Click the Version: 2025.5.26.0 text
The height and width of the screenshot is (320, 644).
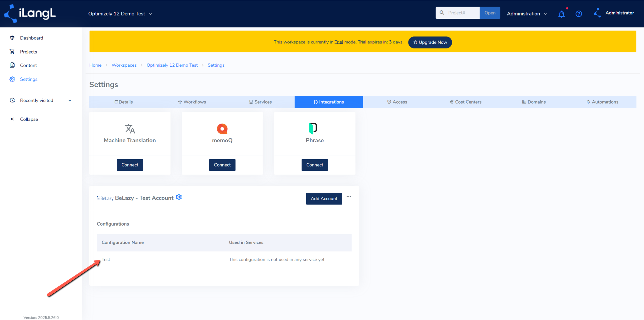(x=41, y=317)
